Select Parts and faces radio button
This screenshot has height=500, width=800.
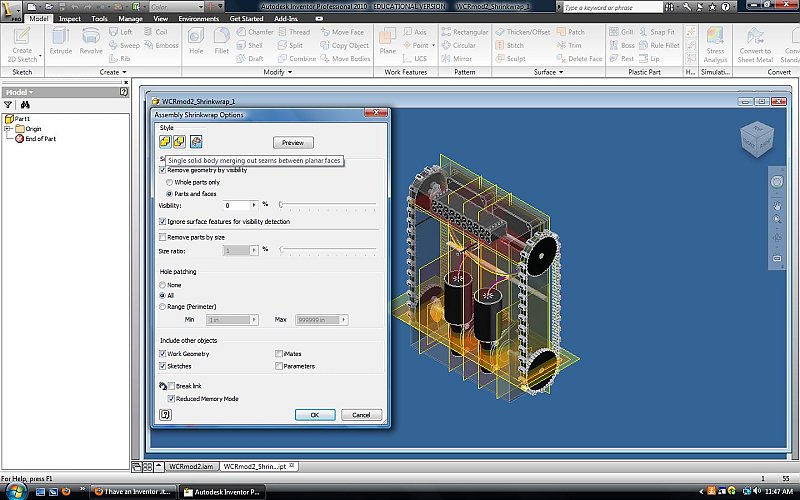(169, 194)
